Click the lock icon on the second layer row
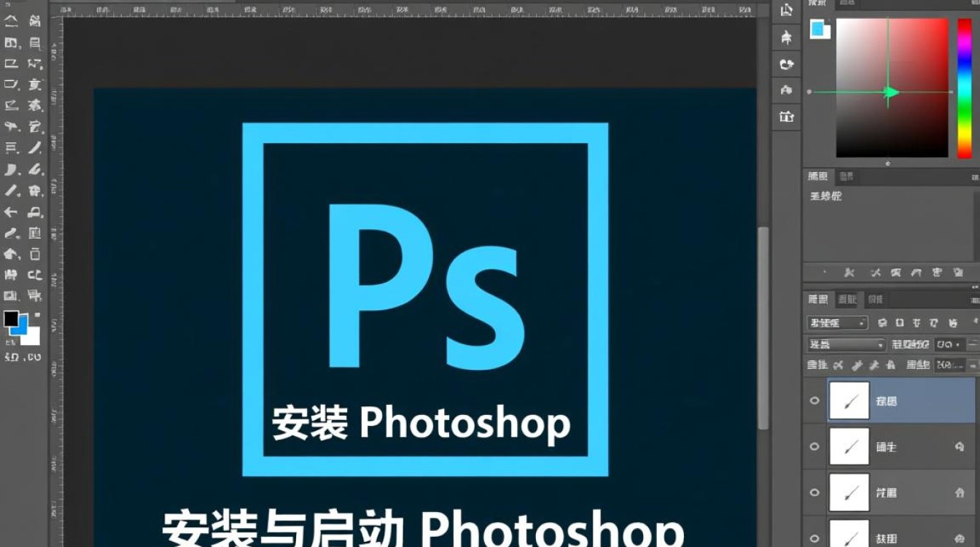980x547 pixels. coord(960,447)
